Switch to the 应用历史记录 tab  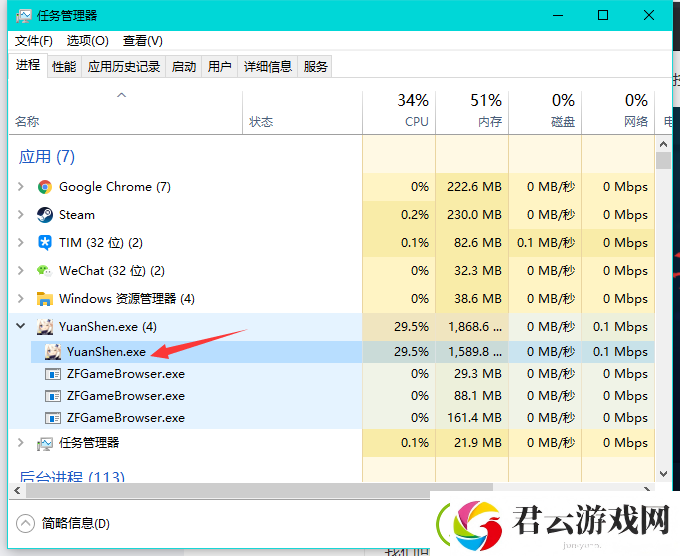coord(124,66)
